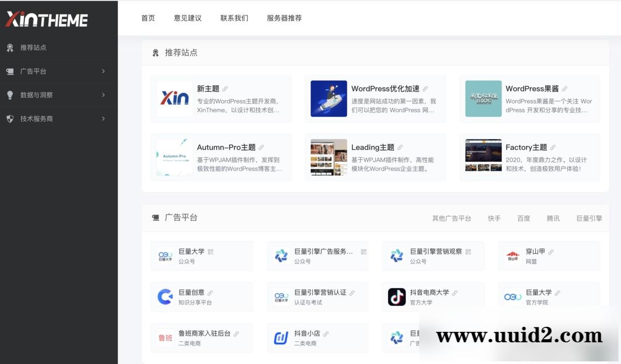Viewport: 621px width, 364px height.
Task: Switch to the 百度 filter tab
Action: 523,218
